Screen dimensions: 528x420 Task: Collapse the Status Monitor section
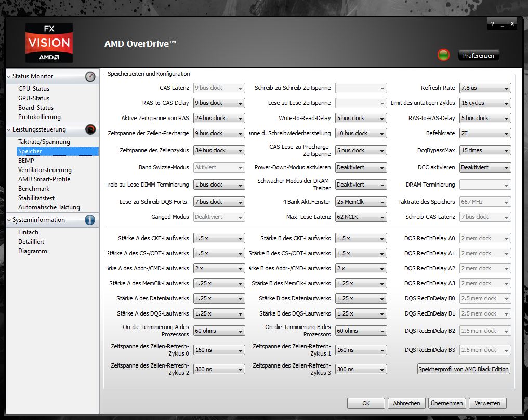pos(9,77)
